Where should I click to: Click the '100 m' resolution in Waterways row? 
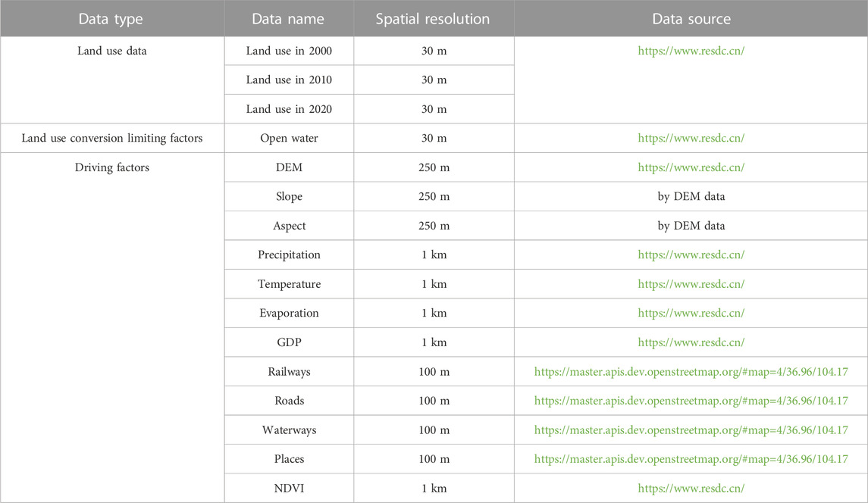pyautogui.click(x=434, y=430)
